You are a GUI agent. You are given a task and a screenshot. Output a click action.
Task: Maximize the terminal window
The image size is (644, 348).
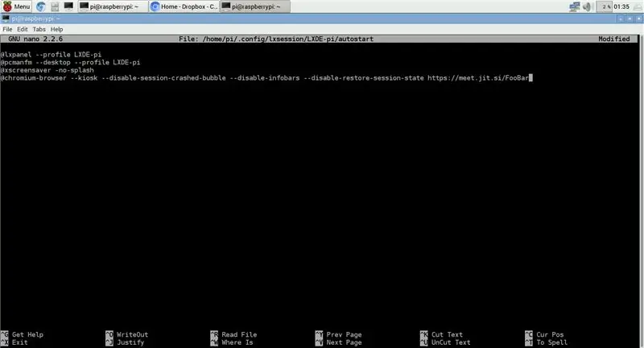[630, 19]
